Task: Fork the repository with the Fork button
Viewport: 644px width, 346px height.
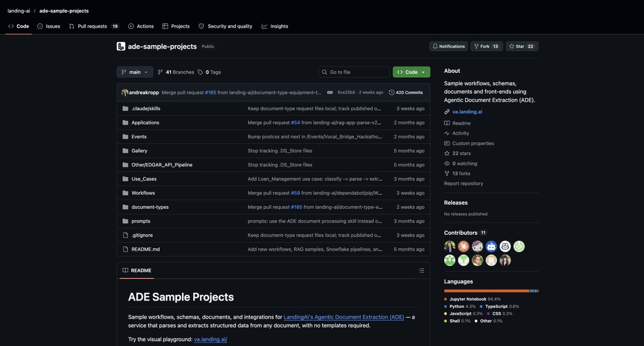Action: pos(487,46)
